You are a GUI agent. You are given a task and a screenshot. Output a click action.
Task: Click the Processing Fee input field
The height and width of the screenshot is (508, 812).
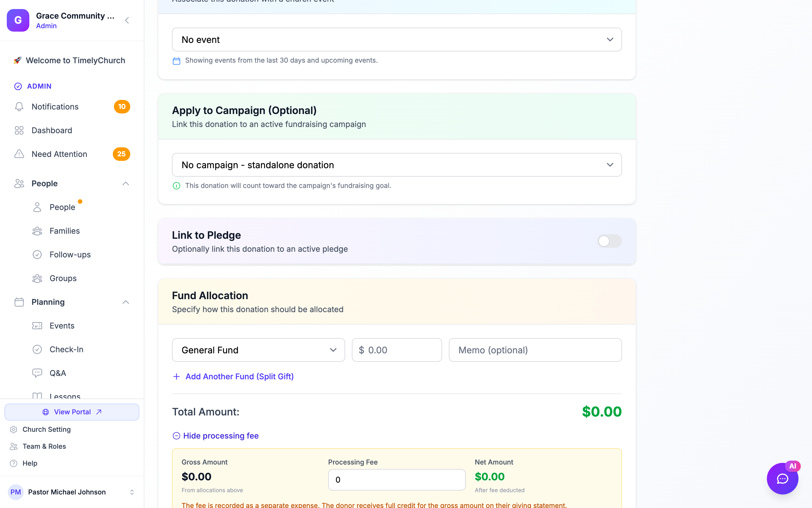point(397,480)
